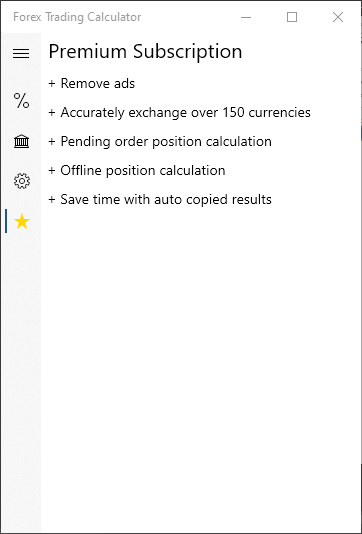Open the Settings gear page

pyautogui.click(x=22, y=181)
